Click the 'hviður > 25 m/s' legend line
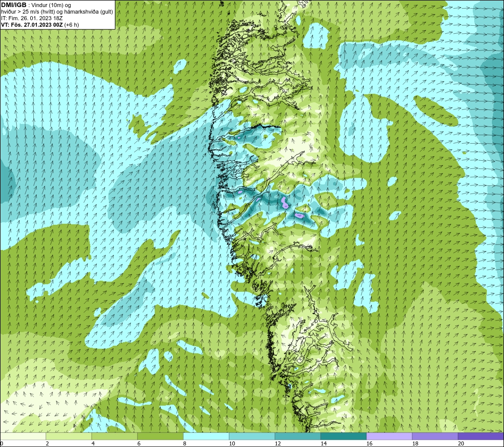The height and width of the screenshot is (447, 504). (57, 12)
